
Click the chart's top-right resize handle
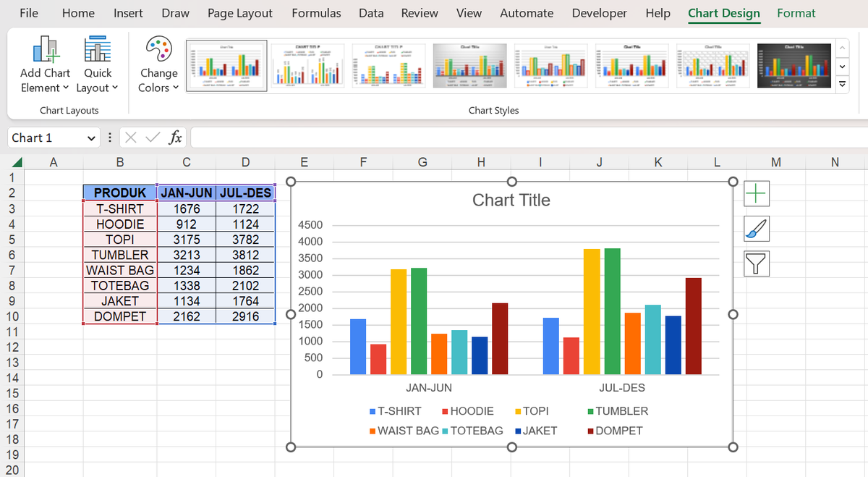tap(732, 182)
